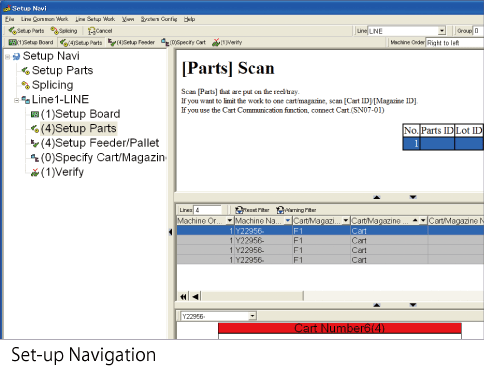This screenshot has height=372, width=484.
Task: Select Splicing in the tree
Action: [x=52, y=85]
